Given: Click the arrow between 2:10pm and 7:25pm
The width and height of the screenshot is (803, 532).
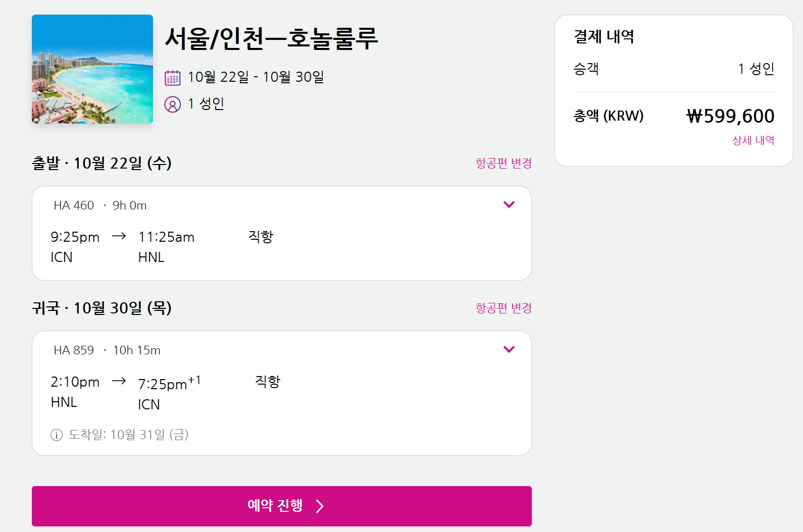Looking at the screenshot, I should point(119,381).
